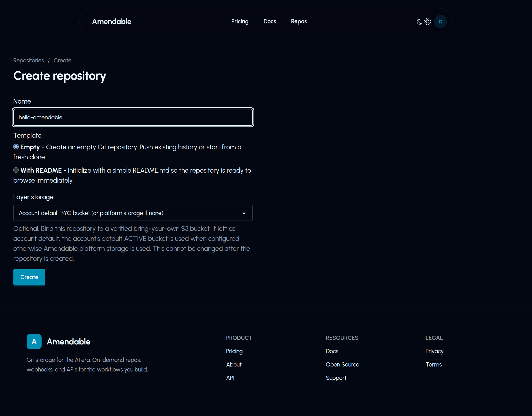Switch to light mode sun icon
Image resolution: width=532 pixels, height=416 pixels.
tap(428, 22)
